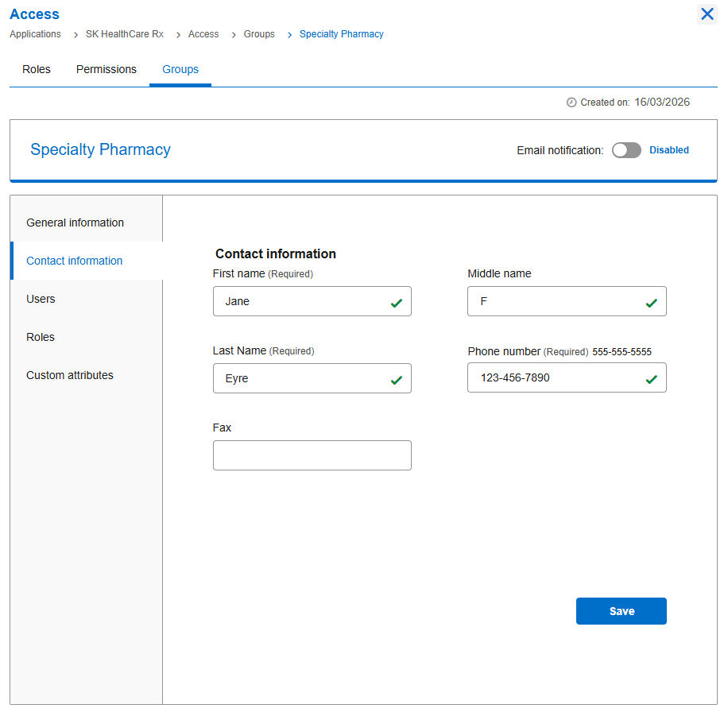Image resolution: width=728 pixels, height=716 pixels.
Task: Click chevron before Specialty Pharmacy breadcrumb
Action: [x=289, y=35]
